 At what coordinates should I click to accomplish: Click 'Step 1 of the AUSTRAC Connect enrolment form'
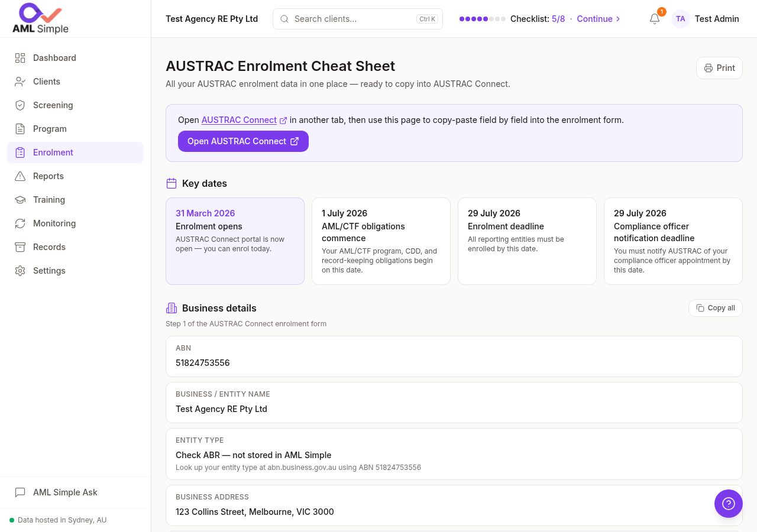click(246, 324)
